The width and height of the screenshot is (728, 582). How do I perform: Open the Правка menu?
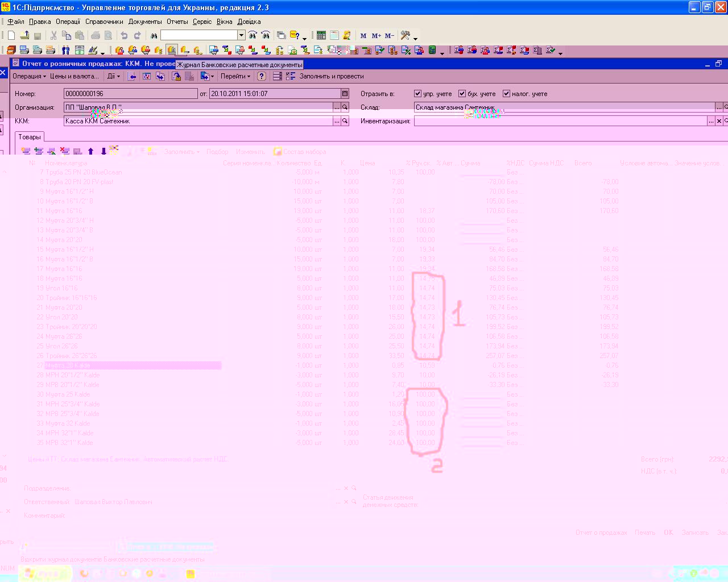click(x=40, y=22)
